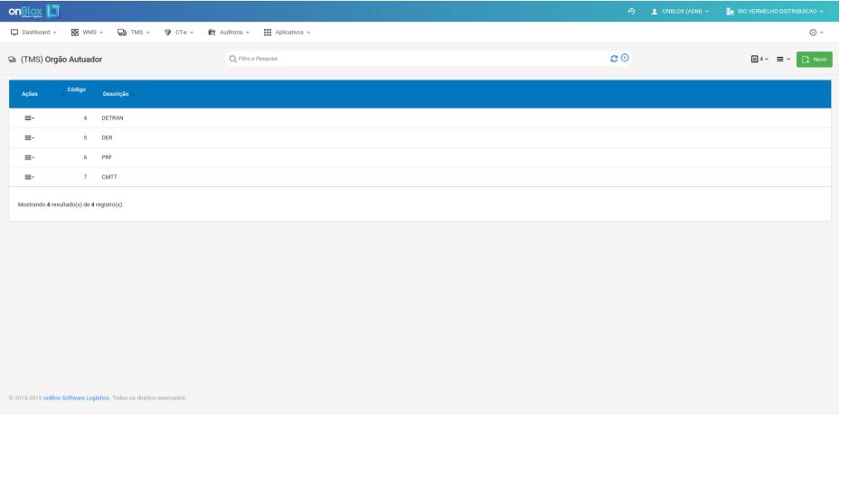
Task: Sort by Descrição column header
Action: point(116,94)
